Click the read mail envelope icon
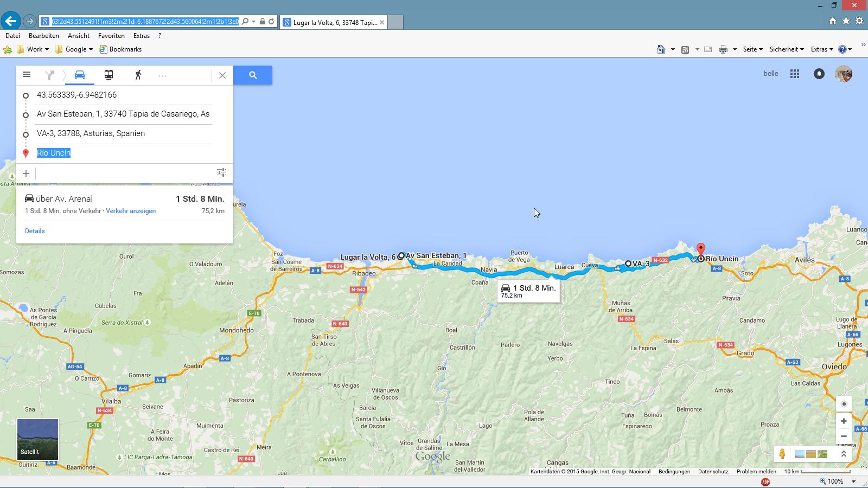The width and height of the screenshot is (868, 488). pos(708,49)
